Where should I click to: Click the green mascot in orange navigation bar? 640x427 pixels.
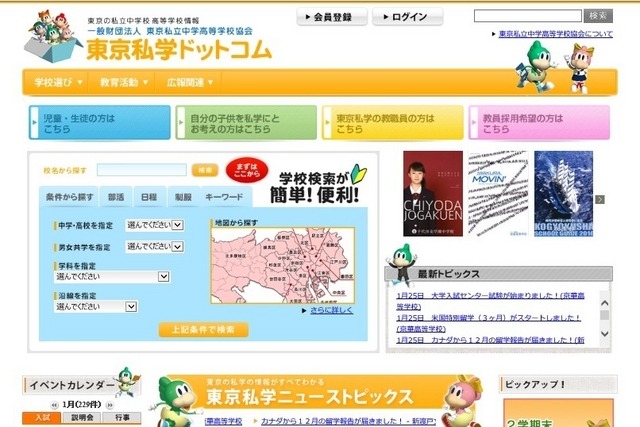point(536,67)
